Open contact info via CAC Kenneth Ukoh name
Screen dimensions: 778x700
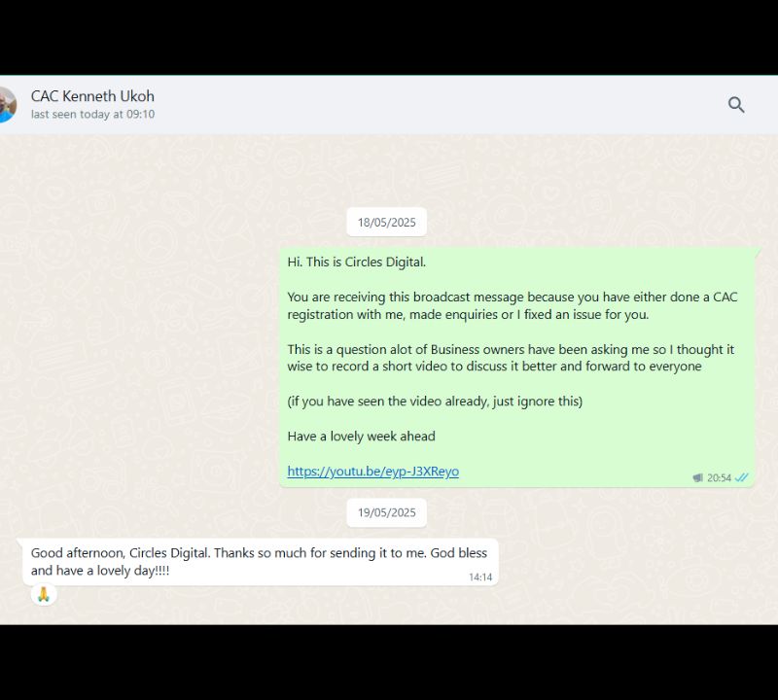[92, 95]
